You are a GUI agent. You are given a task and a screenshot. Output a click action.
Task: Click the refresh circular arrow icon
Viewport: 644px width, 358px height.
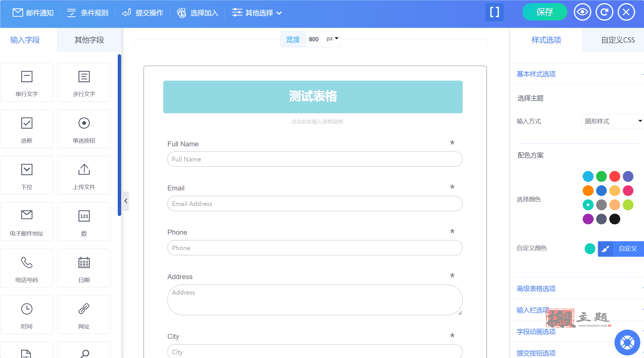[604, 12]
